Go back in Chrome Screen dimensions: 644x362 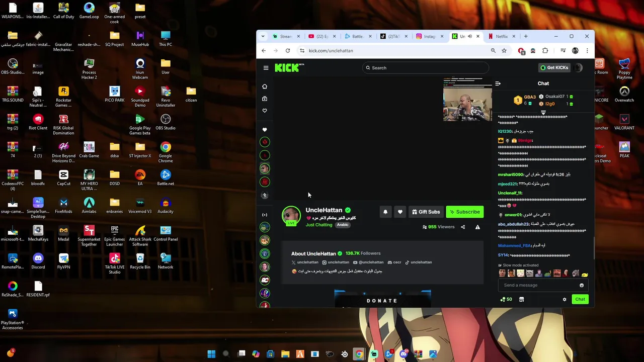point(264,51)
